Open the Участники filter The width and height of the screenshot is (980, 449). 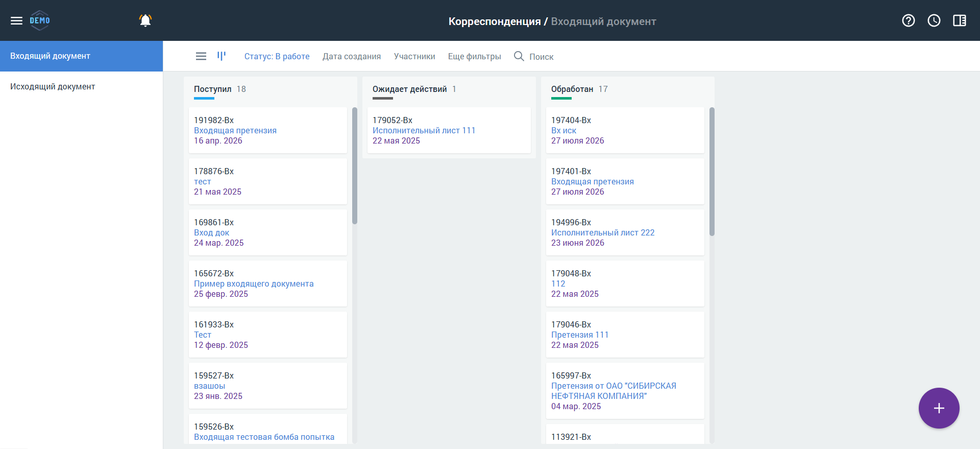(414, 56)
